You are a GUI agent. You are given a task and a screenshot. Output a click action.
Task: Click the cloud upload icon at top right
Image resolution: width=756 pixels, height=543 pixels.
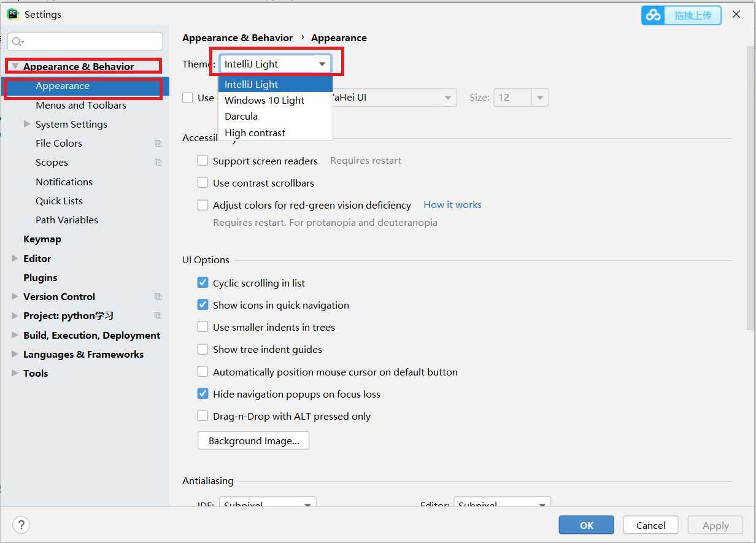pyautogui.click(x=654, y=15)
